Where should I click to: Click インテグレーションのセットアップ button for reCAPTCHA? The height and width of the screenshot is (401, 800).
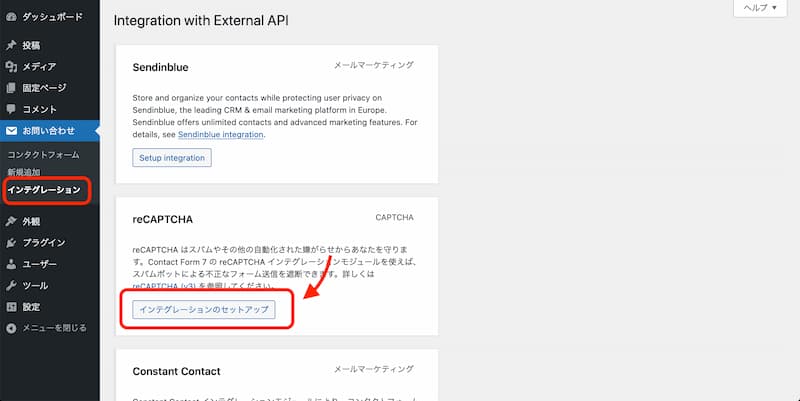pos(204,310)
